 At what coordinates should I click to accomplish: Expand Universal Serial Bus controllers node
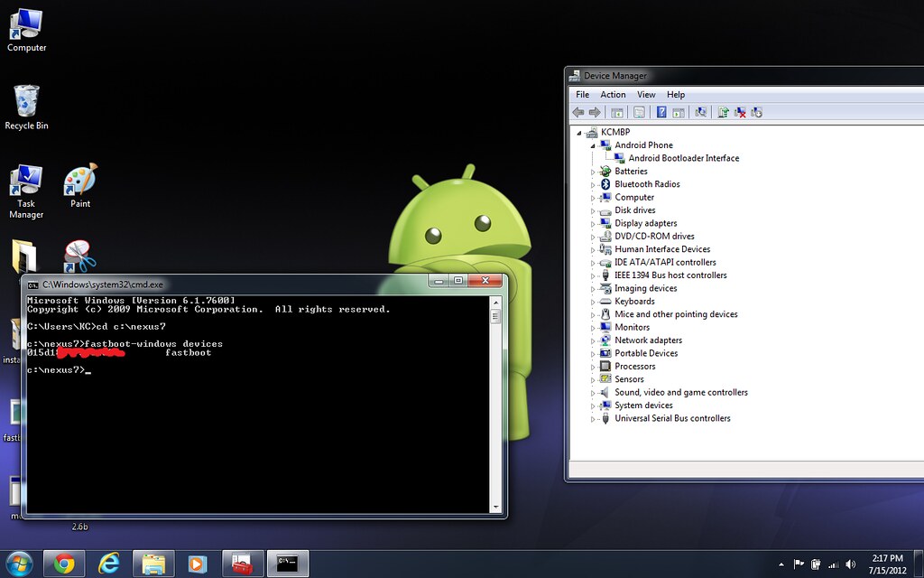coord(593,419)
